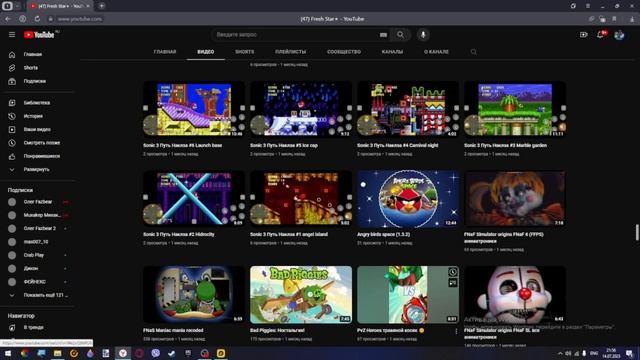The image size is (640, 360).
Task: Start voice search with the microphone
Action: (423, 35)
